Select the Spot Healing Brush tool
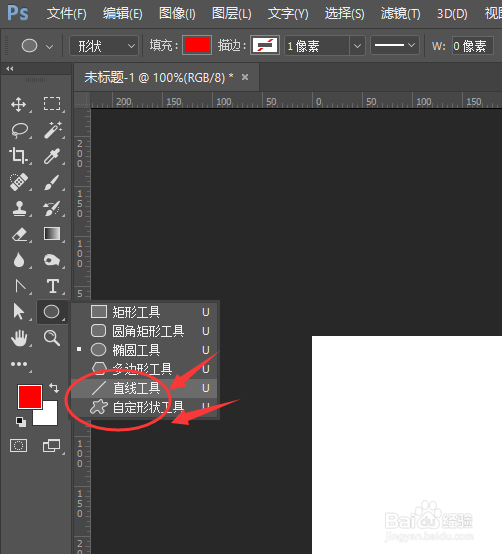This screenshot has height=554, width=502. pos(19,182)
